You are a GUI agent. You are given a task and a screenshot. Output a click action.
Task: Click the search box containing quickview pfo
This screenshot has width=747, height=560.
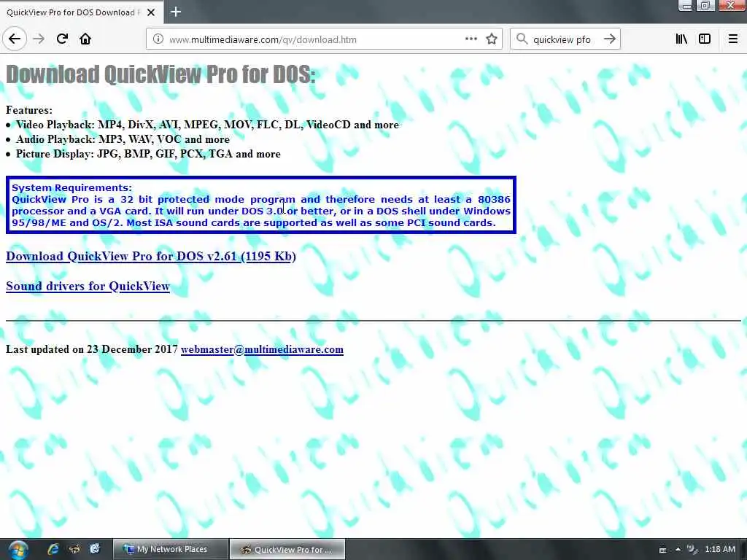[x=565, y=39]
